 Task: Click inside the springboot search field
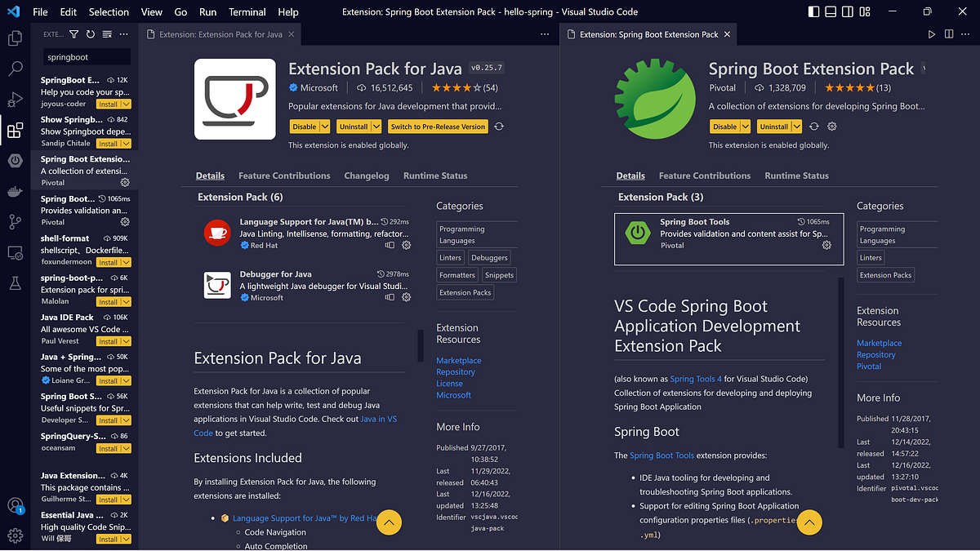coord(87,57)
